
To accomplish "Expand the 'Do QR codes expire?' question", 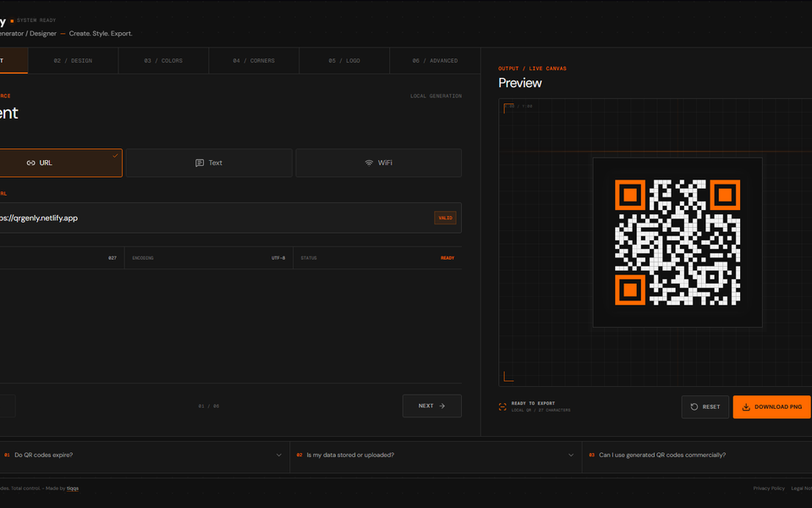I will point(144,456).
